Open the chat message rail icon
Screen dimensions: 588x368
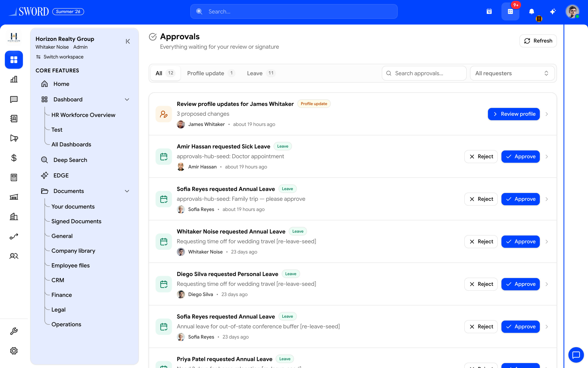14,99
